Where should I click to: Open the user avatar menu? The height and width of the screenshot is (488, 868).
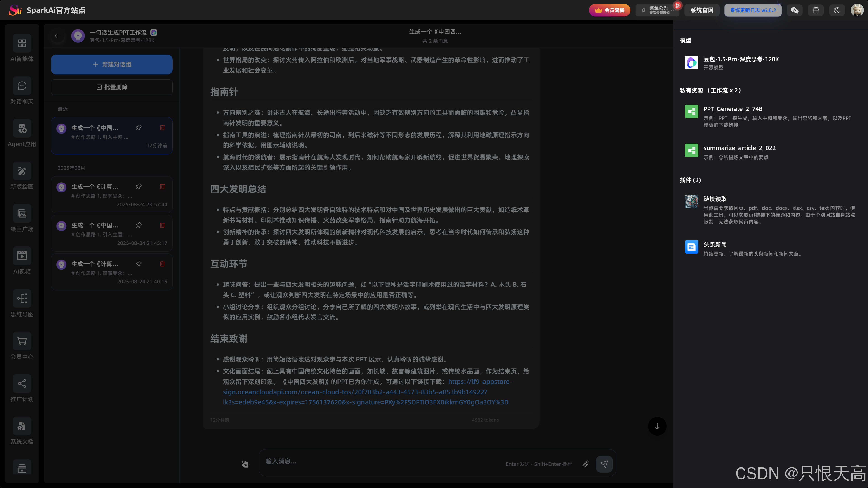click(x=857, y=10)
